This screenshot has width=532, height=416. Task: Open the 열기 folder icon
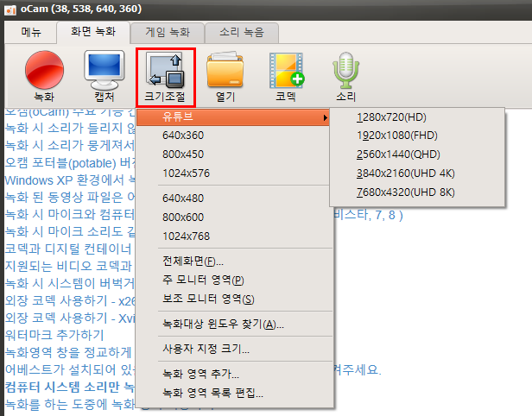point(225,76)
